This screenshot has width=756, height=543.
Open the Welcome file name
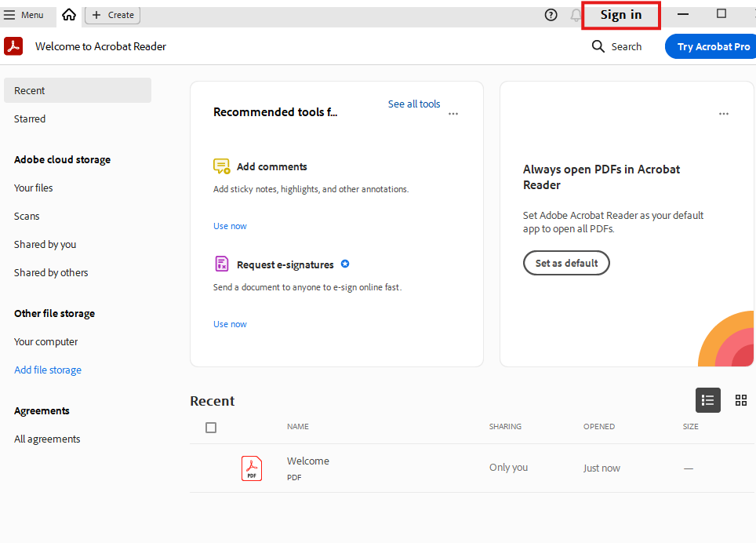[x=308, y=461]
